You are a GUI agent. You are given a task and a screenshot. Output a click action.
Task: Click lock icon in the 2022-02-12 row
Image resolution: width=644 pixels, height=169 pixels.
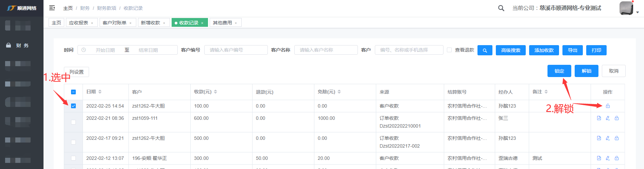click(x=616, y=158)
